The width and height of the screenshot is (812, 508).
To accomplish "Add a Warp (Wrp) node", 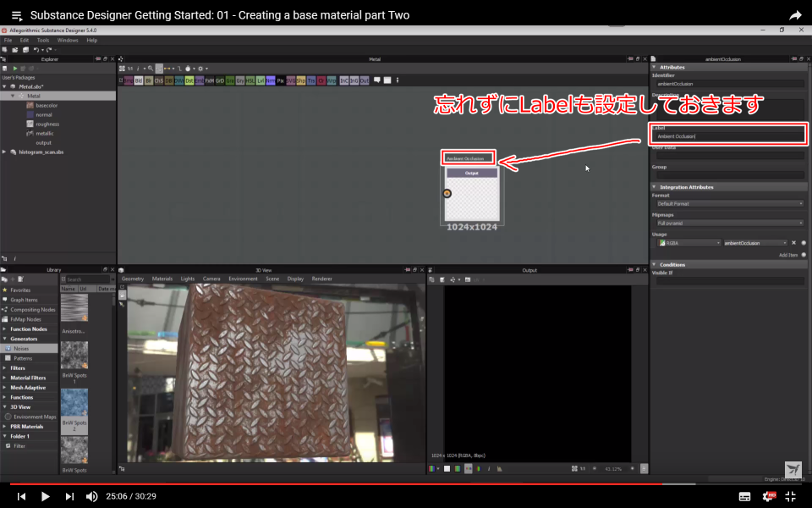I will [332, 80].
